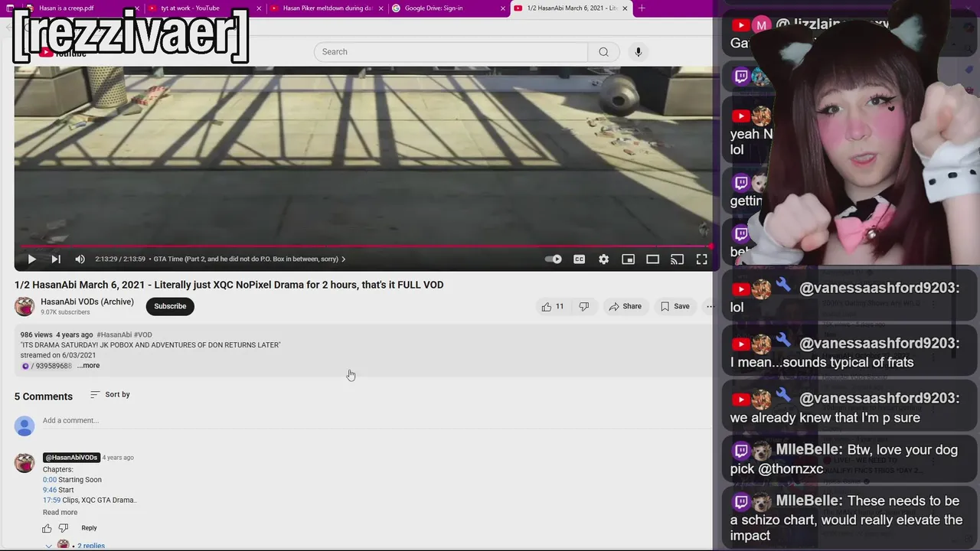Like the video
The width and height of the screenshot is (980, 551).
553,306
